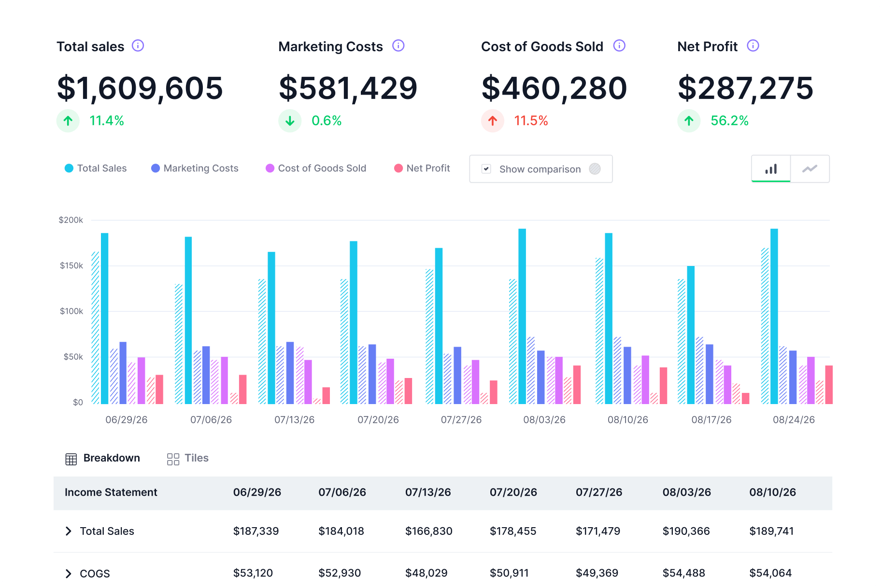The width and height of the screenshot is (882, 588).
Task: Click the solid Net Profit bar for 08/17/26
Action: coord(746,398)
